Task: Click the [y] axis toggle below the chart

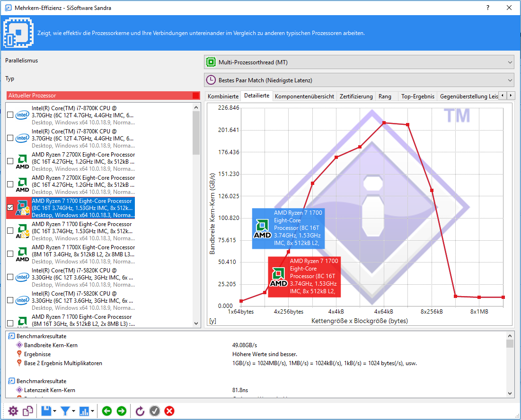Action: click(212, 321)
